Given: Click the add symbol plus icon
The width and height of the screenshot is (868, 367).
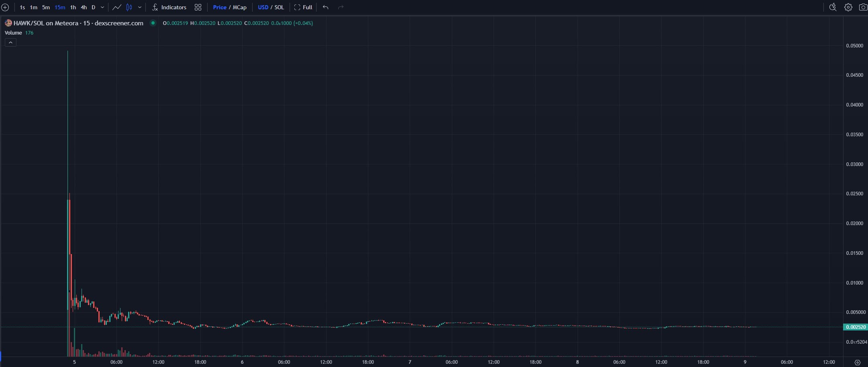Looking at the screenshot, I should pos(5,7).
